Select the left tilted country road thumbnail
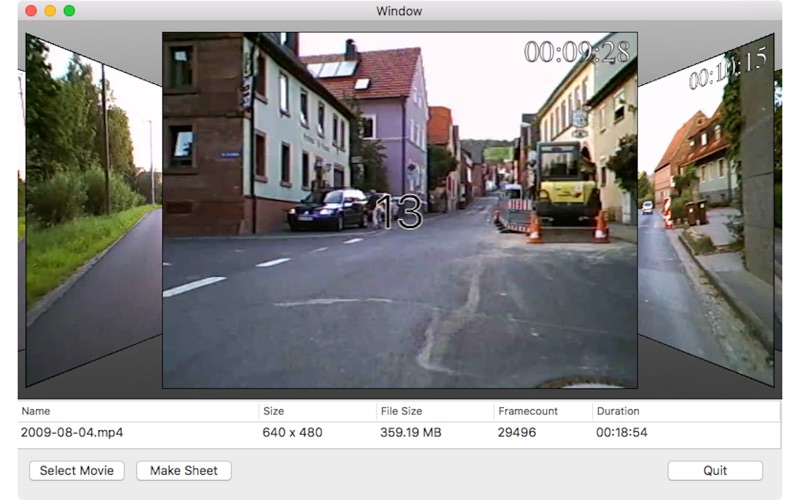800x500 pixels. pos(94,209)
